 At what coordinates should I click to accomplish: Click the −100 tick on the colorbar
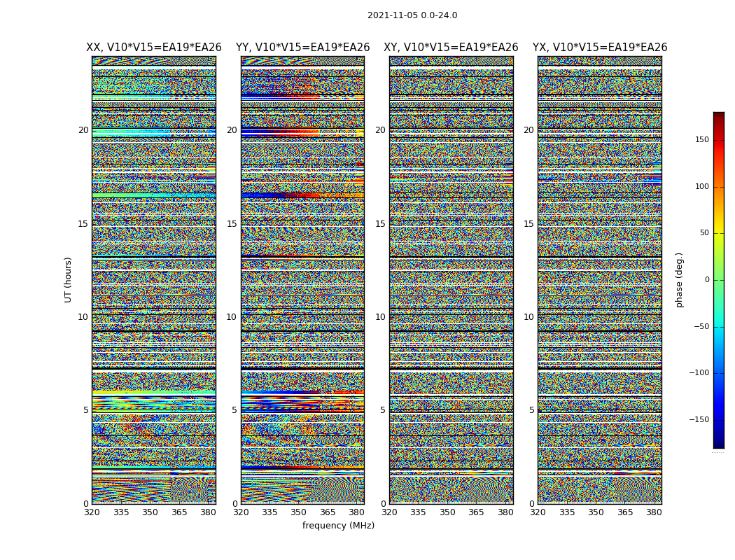coord(699,372)
